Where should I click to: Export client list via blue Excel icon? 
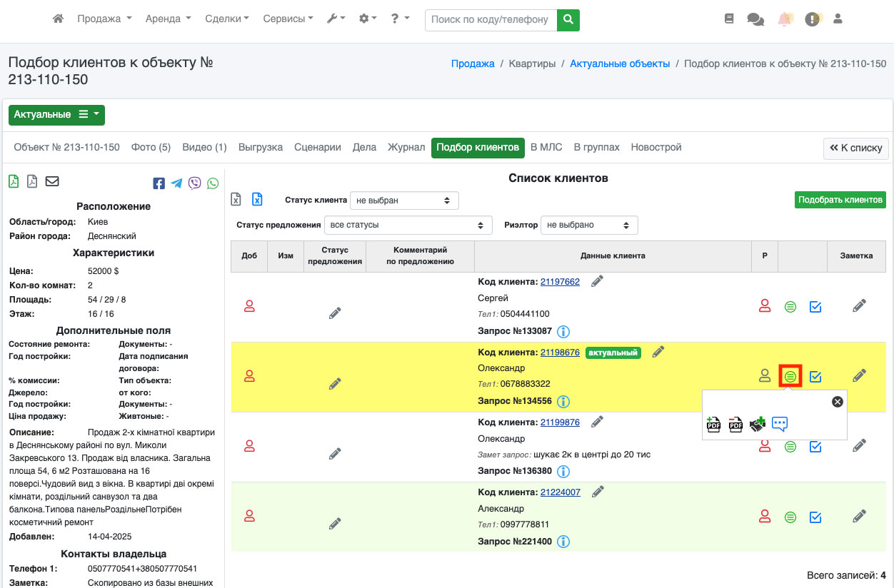pyautogui.click(x=257, y=199)
